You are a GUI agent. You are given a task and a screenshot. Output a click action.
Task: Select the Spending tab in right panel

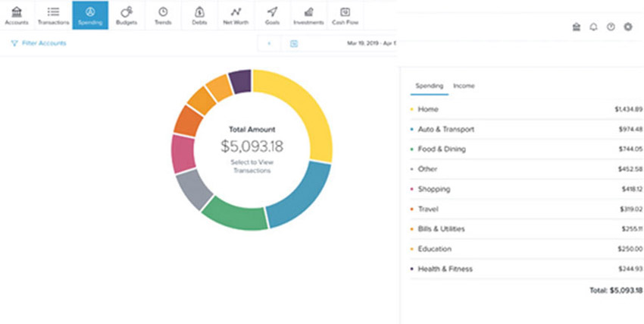(x=429, y=86)
